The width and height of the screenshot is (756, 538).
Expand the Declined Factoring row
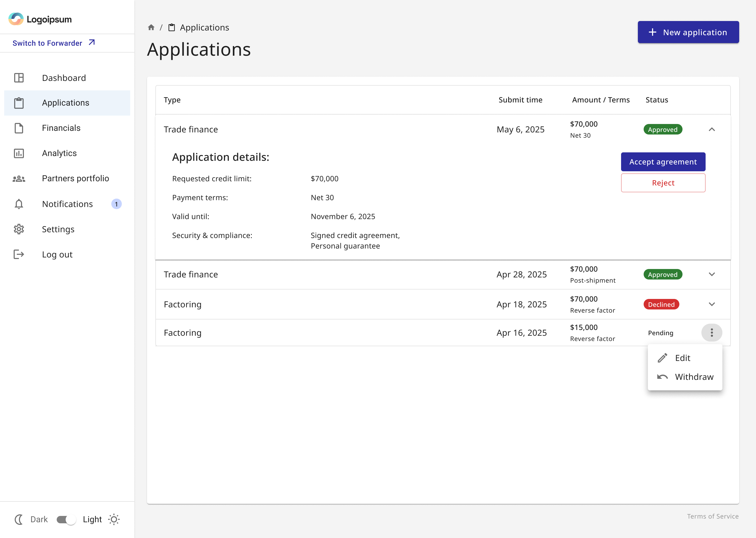pyautogui.click(x=712, y=304)
